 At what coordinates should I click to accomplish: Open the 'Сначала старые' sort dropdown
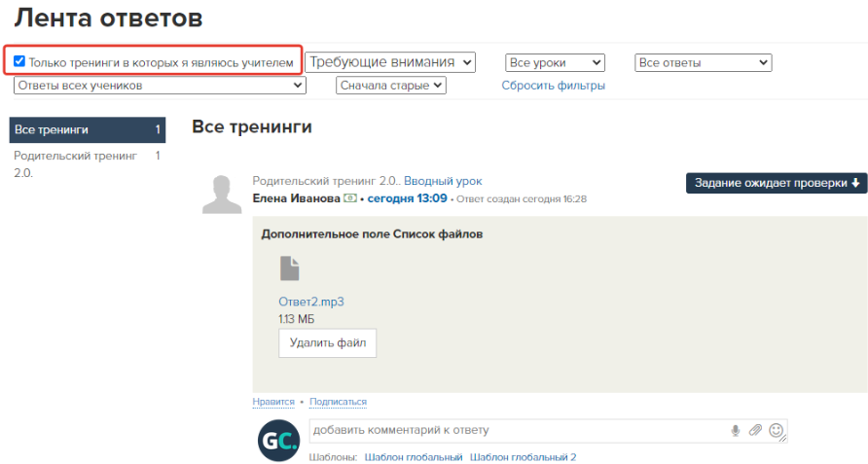tap(391, 86)
